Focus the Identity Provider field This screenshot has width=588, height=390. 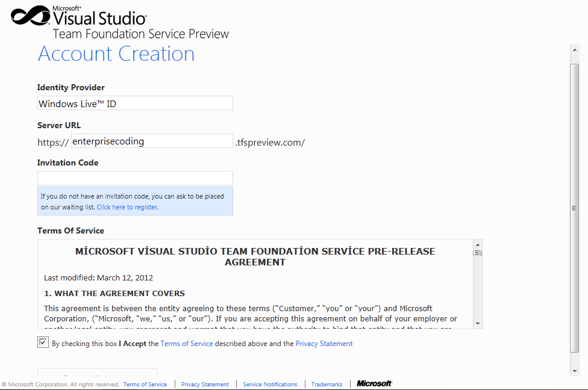coord(135,103)
